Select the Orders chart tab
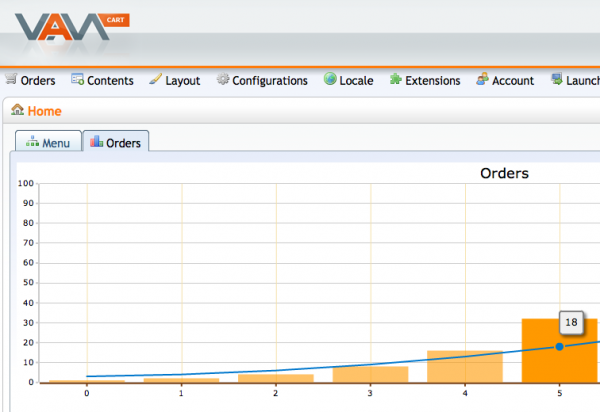The width and height of the screenshot is (600, 412). pyautogui.click(x=116, y=141)
